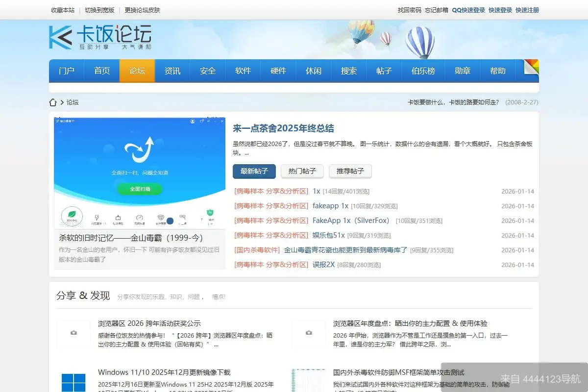Switch to the 热门帖子 tab
588x392 pixels.
point(302,171)
